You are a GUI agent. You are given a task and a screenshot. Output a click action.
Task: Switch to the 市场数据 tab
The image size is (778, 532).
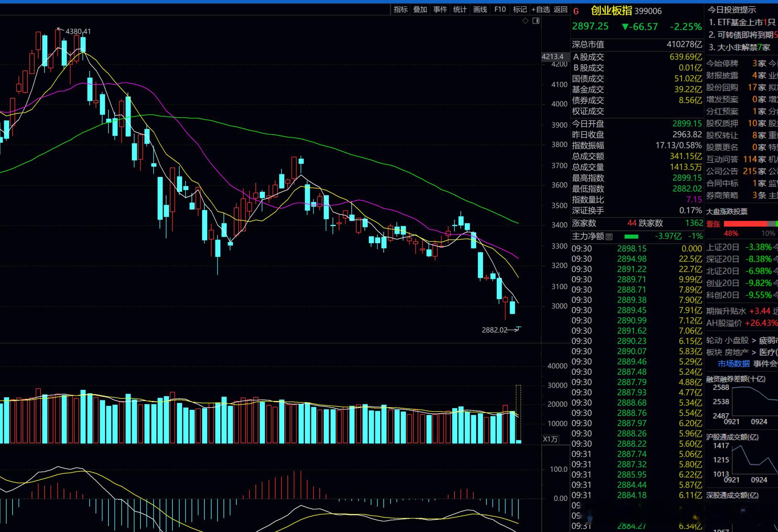[x=734, y=364]
